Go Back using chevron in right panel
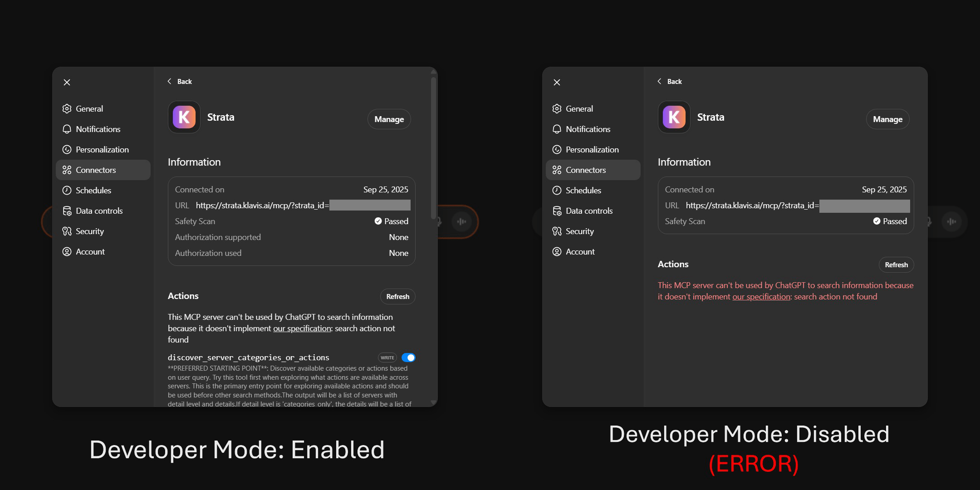This screenshot has width=980, height=490. pos(660,81)
